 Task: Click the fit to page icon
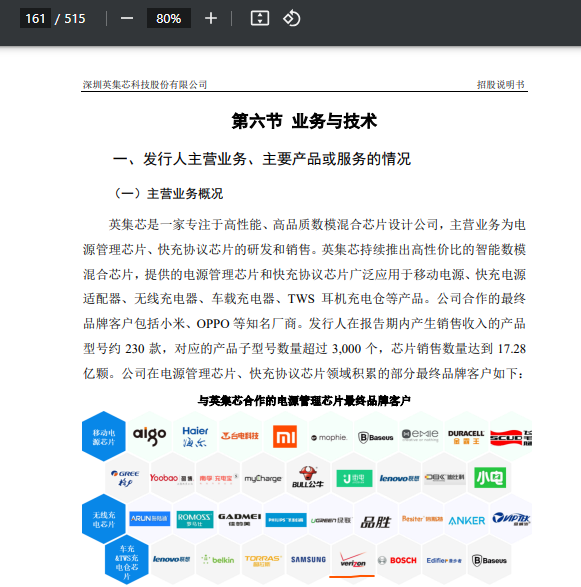259,18
